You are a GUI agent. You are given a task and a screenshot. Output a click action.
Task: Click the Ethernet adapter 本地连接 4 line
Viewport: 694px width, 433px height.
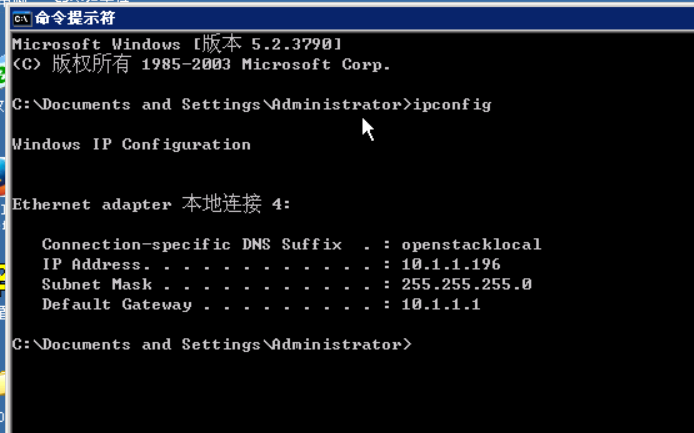point(151,204)
